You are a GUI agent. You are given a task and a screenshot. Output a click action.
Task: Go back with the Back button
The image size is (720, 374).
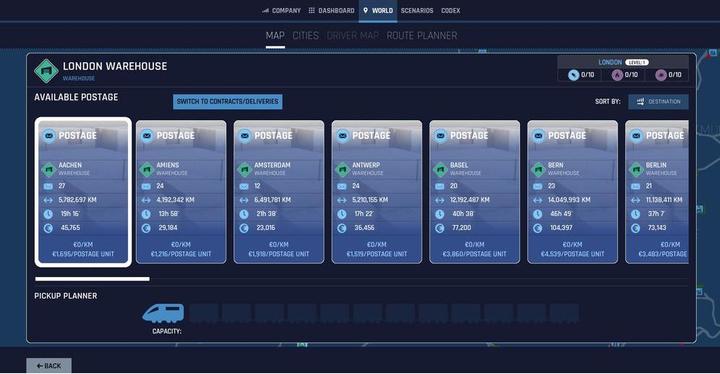tap(49, 366)
